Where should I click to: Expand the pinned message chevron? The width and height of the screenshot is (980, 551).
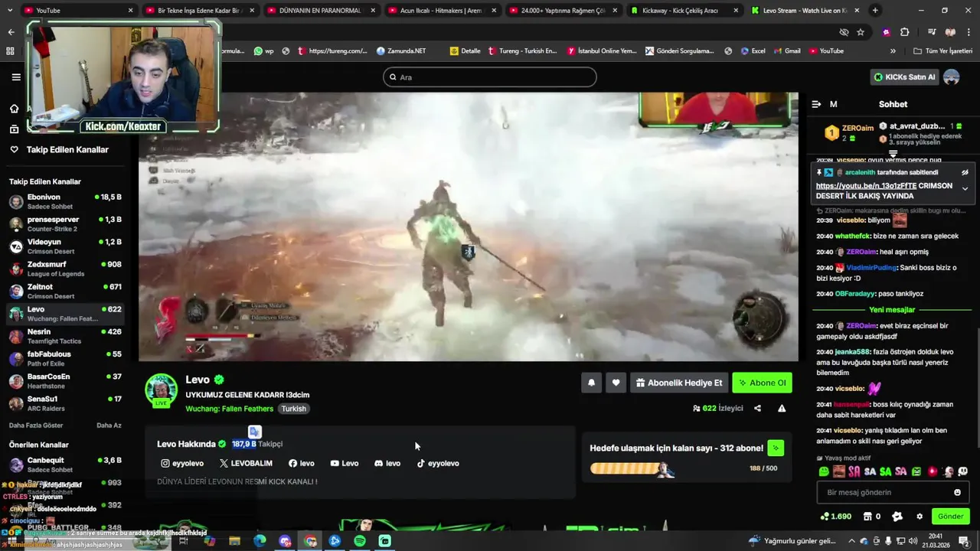tap(965, 188)
